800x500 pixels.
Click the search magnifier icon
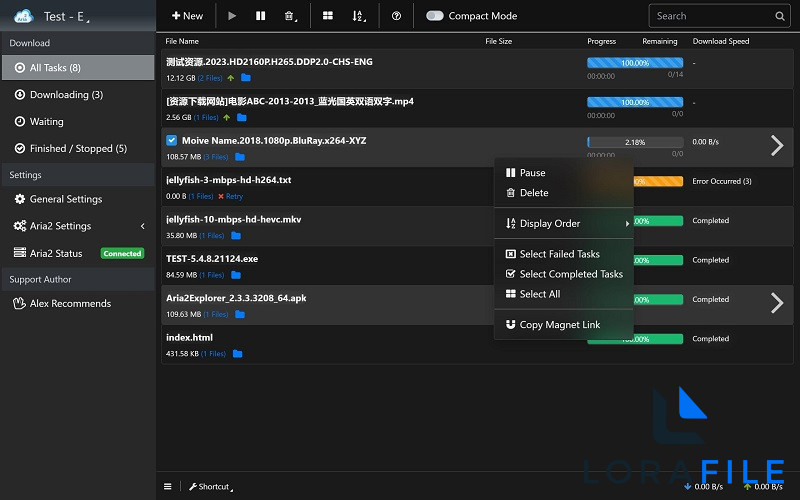pos(780,16)
